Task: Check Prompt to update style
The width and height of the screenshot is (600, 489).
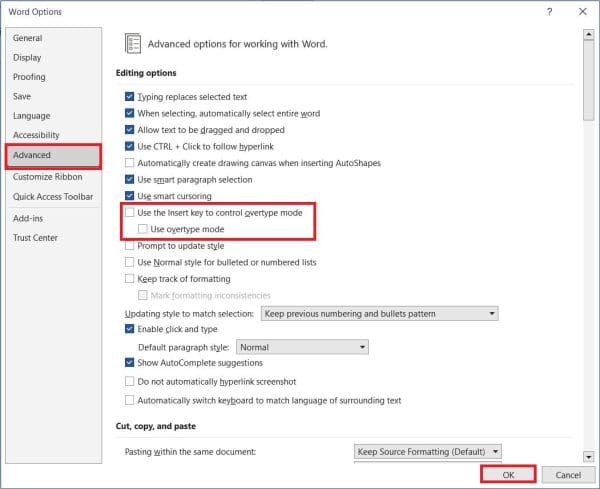Action: pos(130,246)
